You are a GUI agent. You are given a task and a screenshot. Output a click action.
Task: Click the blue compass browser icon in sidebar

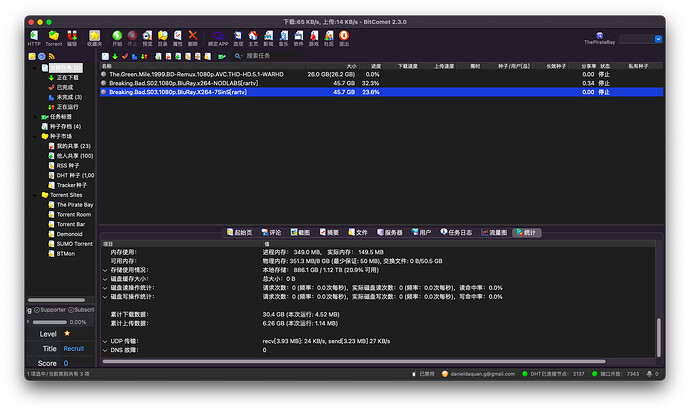[42, 56]
